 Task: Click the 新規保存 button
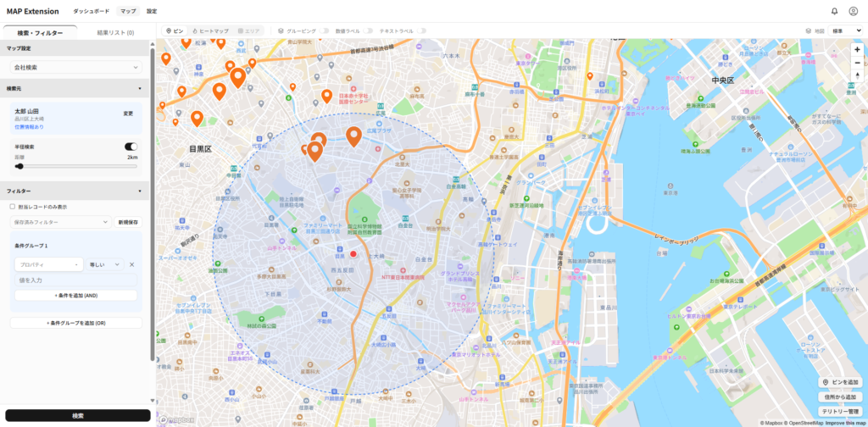coord(128,222)
